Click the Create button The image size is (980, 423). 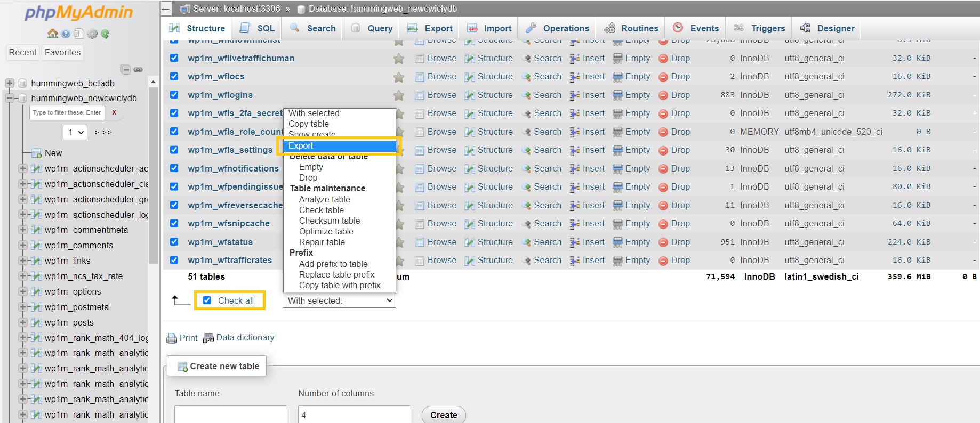point(444,415)
